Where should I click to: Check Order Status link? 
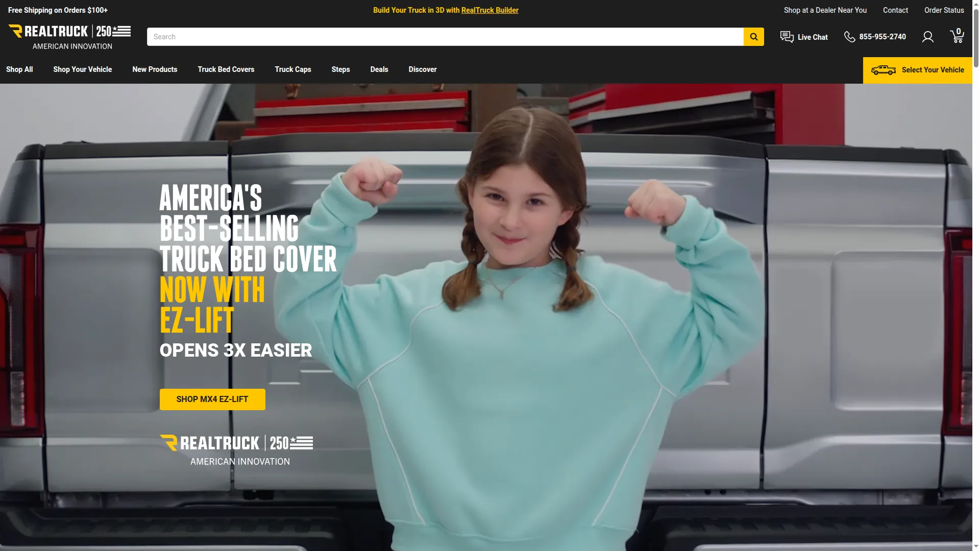pos(944,10)
